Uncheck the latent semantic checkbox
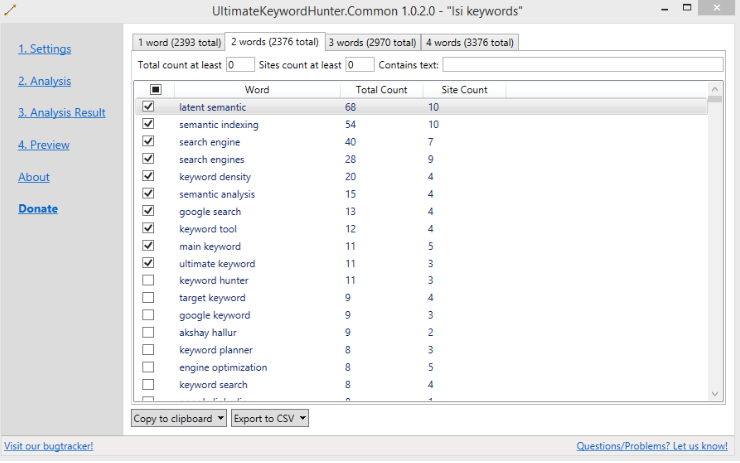740x463 pixels. click(x=148, y=107)
